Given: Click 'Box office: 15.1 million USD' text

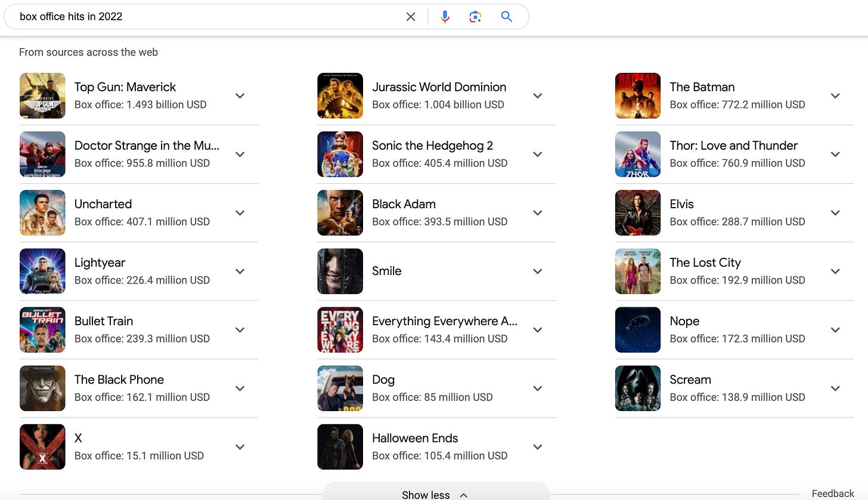Looking at the screenshot, I should [x=139, y=455].
